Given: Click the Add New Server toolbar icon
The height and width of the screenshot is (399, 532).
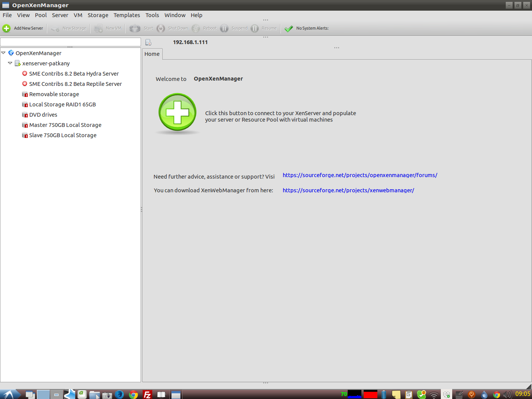Looking at the screenshot, I should [x=6, y=28].
